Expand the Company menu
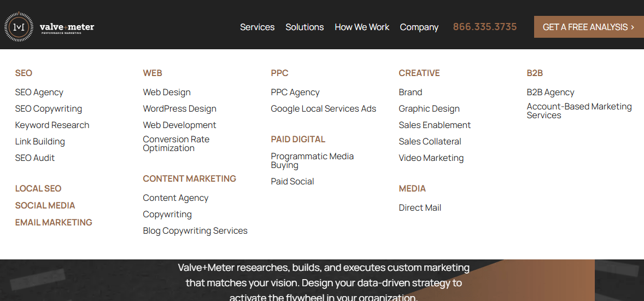 [419, 27]
